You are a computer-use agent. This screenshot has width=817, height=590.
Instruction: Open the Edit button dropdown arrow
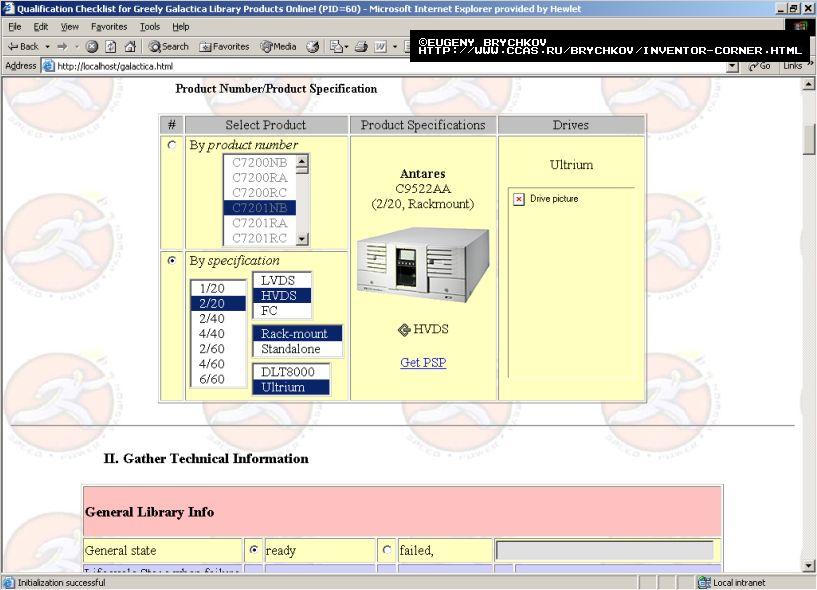394,47
